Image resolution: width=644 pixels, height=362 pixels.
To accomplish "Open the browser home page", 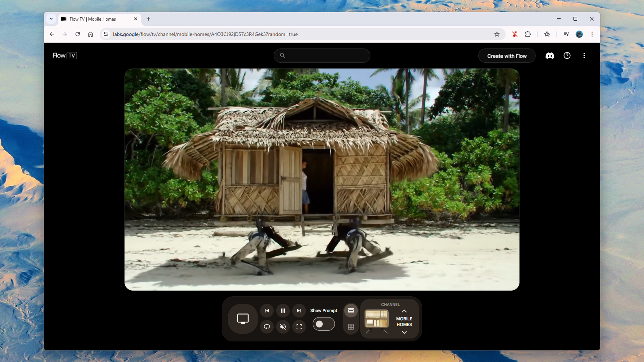I will coord(90,34).
